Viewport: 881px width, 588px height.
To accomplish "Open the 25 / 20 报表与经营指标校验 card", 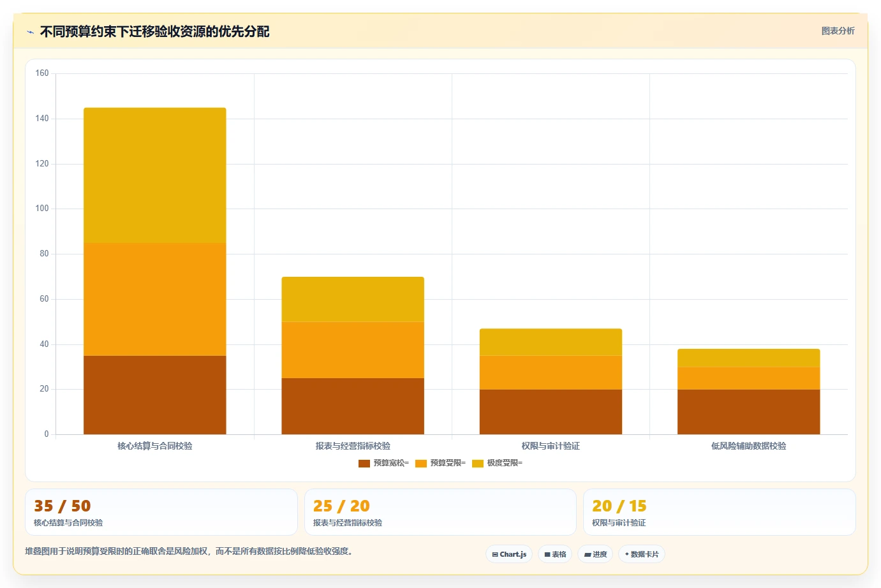I will point(440,512).
